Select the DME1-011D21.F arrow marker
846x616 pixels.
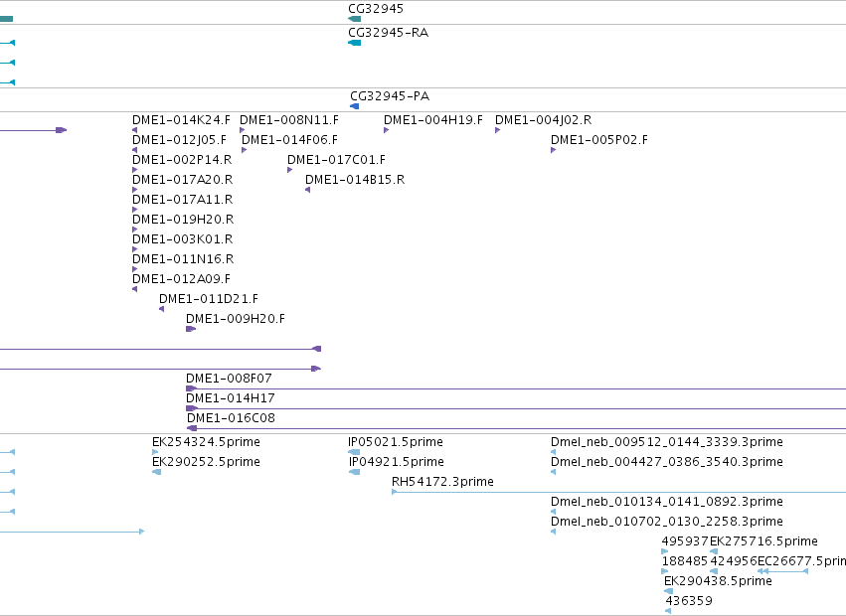coord(161,309)
